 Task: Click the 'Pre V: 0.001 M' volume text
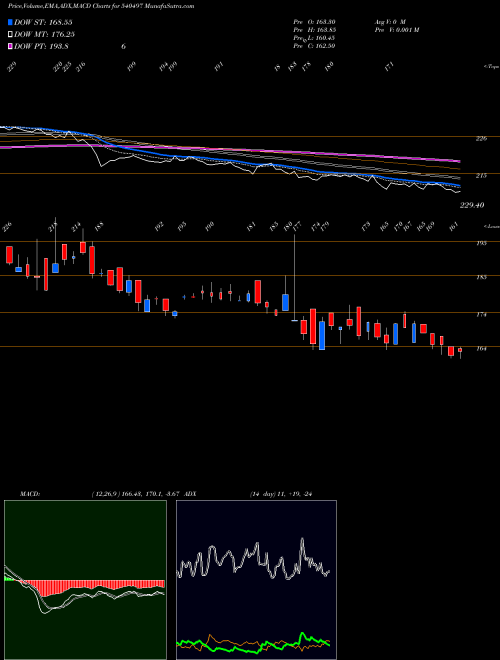396,30
